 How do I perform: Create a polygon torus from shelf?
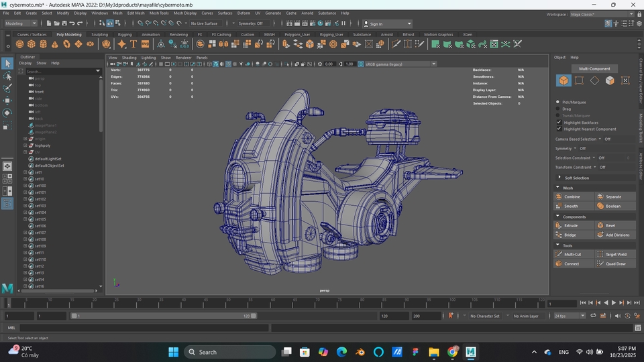(66, 44)
